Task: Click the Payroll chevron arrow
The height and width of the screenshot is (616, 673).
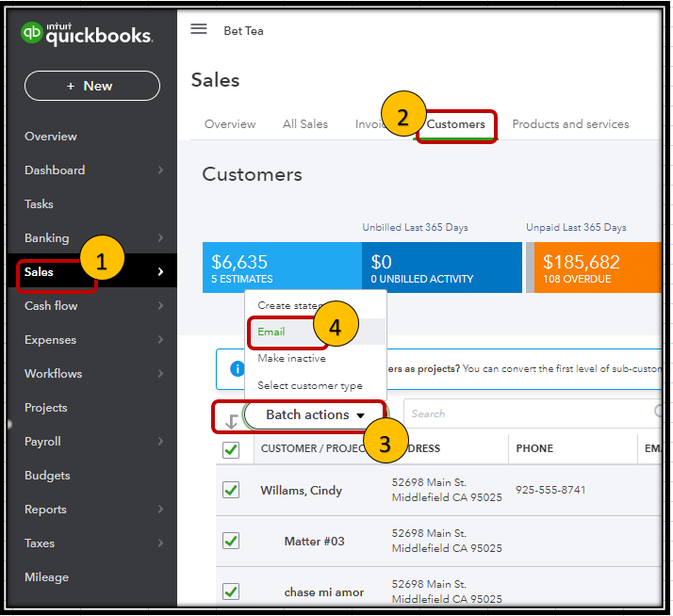Action: point(160,441)
